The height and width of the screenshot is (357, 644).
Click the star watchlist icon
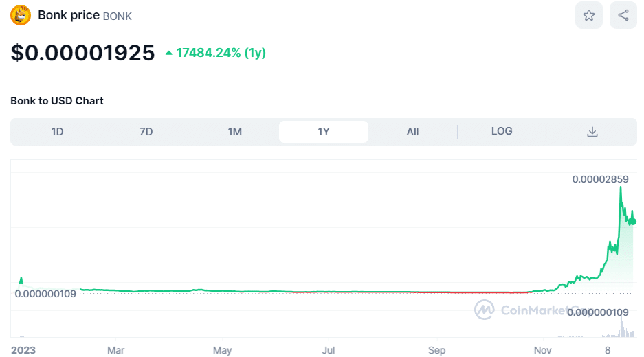[588, 15]
